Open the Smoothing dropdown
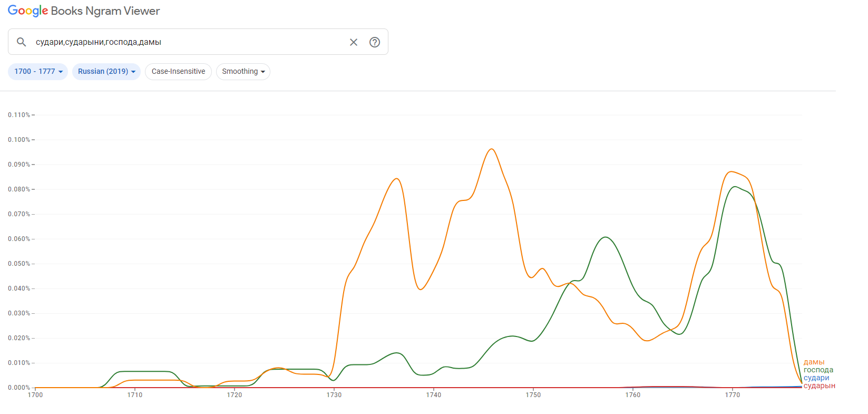Viewport: 868px width, 414px height. [243, 72]
